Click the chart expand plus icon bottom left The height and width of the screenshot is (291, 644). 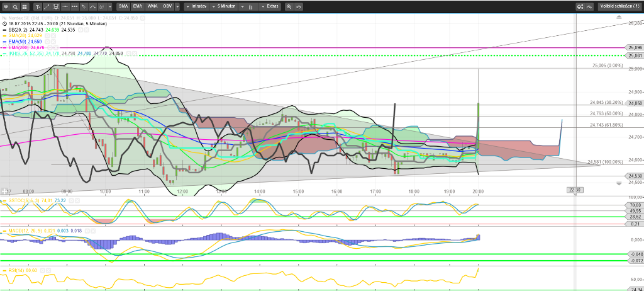coord(5,191)
